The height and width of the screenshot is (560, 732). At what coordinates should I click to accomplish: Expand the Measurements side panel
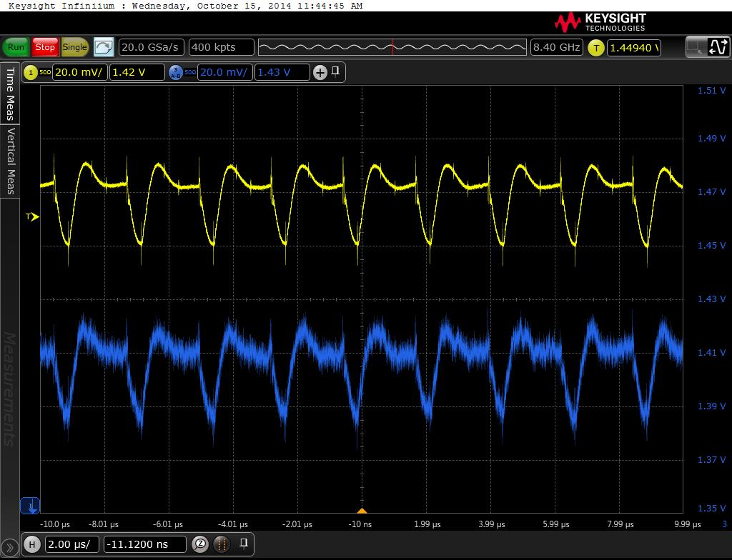coord(10,389)
